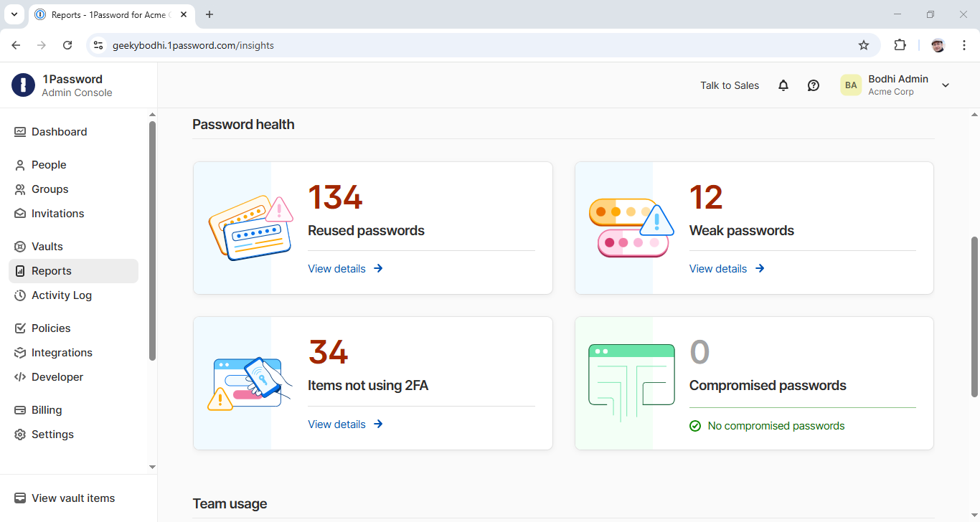Click the Compromised passwords illustration

click(x=631, y=384)
